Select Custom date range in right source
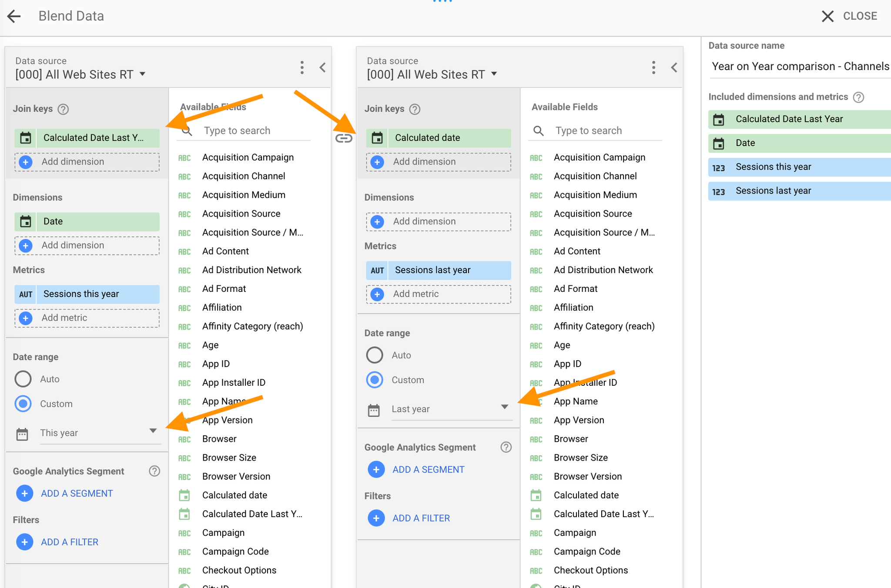 [375, 380]
